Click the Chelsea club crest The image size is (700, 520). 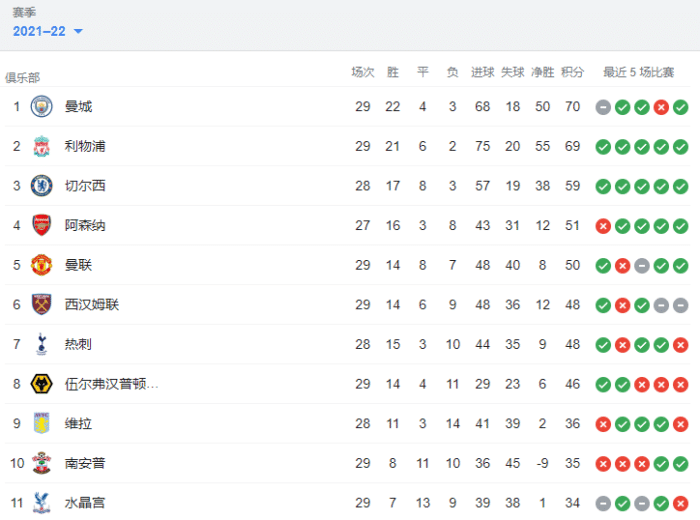(41, 186)
